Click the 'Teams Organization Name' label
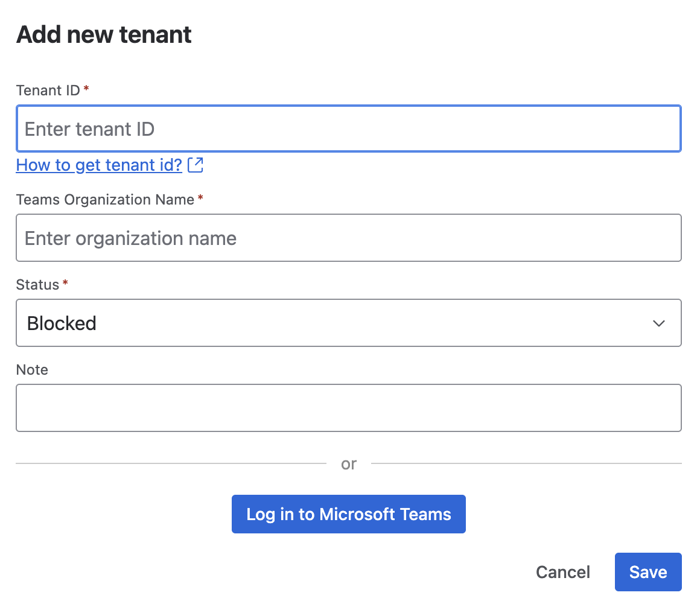Viewport: 700px width, 607px height. click(106, 200)
